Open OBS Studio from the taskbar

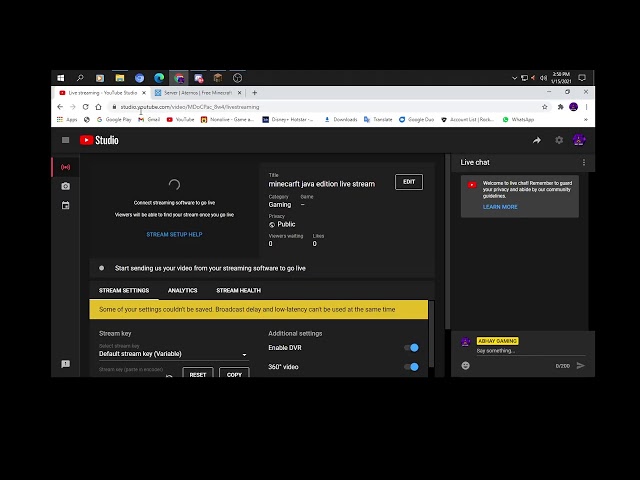[238, 78]
